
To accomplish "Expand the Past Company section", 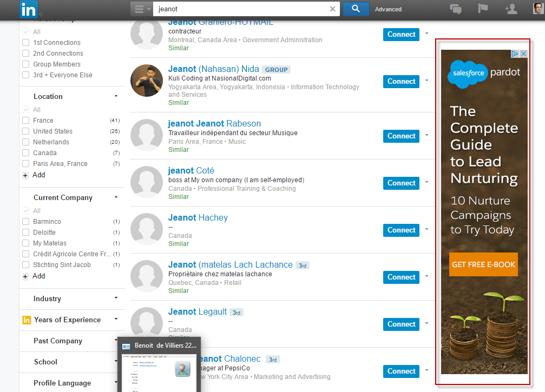I will click(116, 340).
